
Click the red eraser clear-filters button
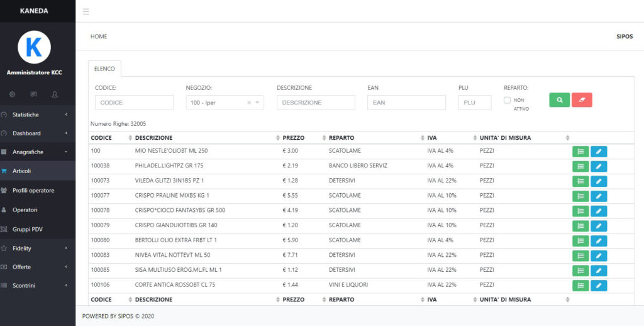coord(582,99)
